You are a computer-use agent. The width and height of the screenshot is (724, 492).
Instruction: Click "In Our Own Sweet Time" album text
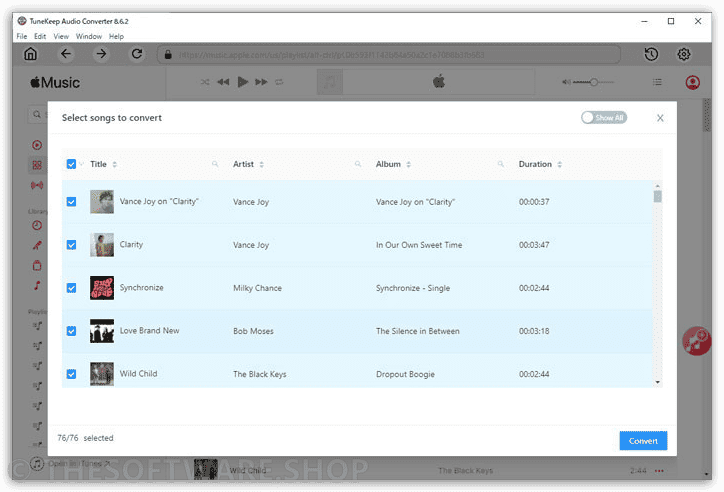[419, 245]
